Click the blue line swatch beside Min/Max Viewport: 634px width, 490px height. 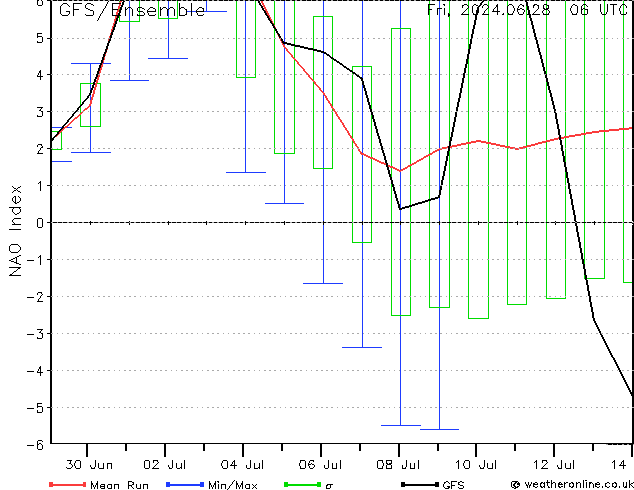[185, 484]
